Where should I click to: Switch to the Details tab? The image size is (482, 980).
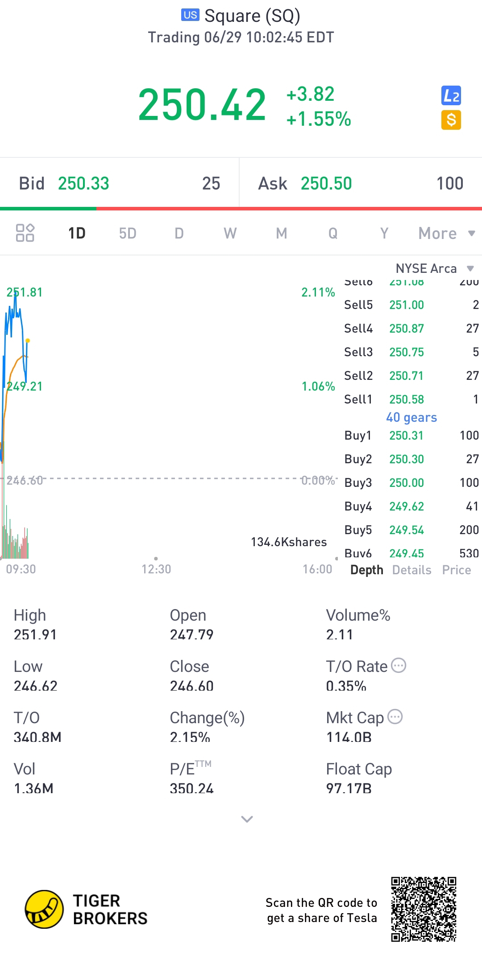click(x=412, y=570)
